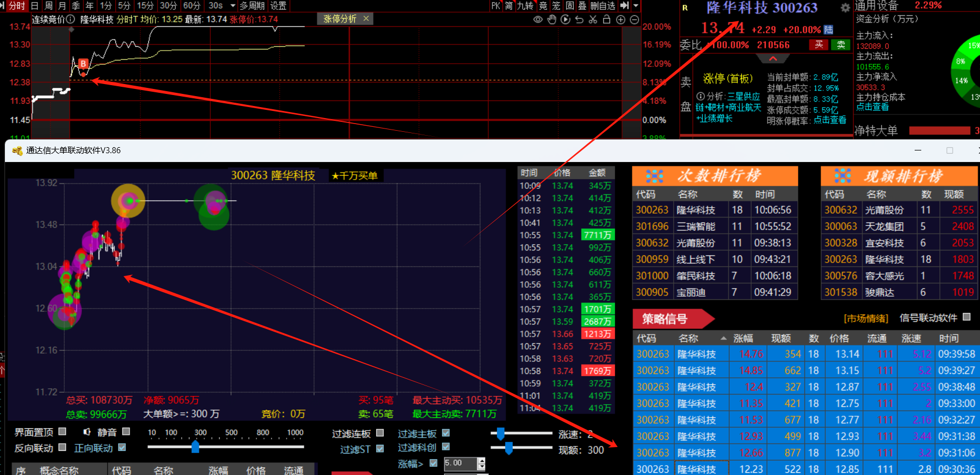Viewport: 980px width, 475px height.
Task: Open the dropdown arrow at toolbar far right
Action: 636,5
